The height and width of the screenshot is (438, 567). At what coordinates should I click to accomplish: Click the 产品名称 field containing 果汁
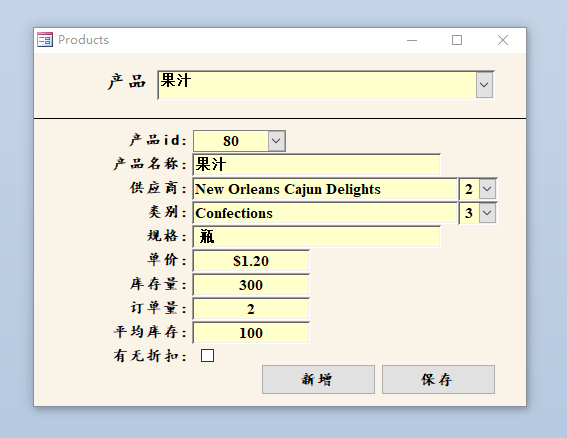(x=316, y=165)
